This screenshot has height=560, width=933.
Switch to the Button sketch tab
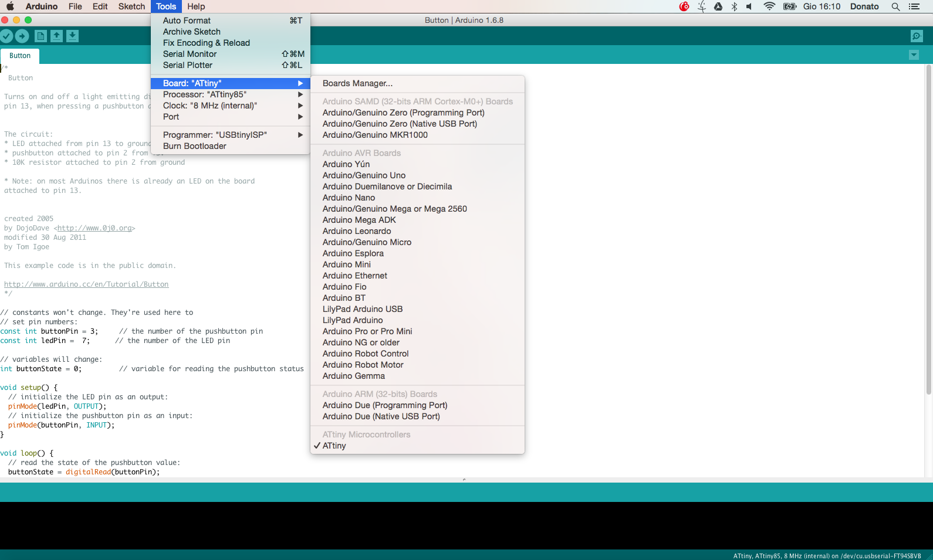(20, 56)
